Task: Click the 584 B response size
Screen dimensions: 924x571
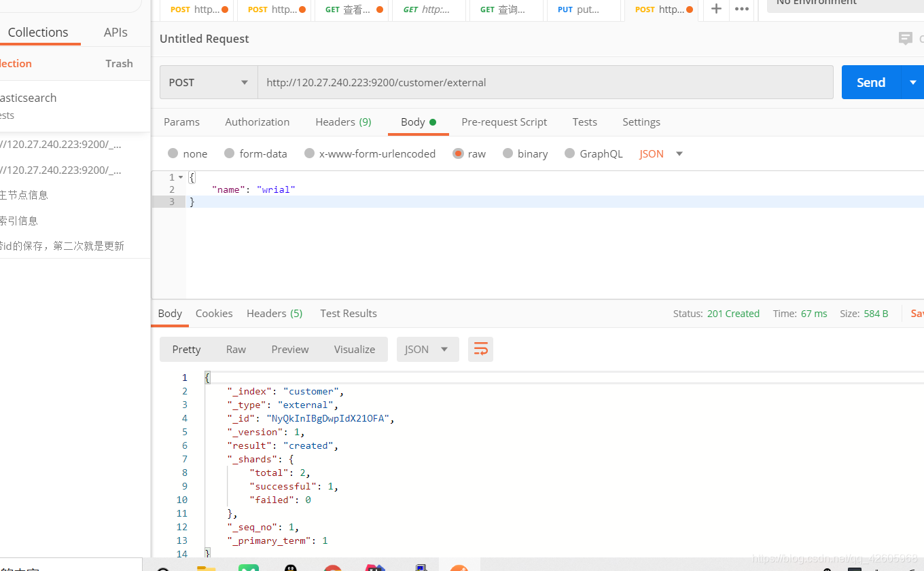Action: point(876,314)
